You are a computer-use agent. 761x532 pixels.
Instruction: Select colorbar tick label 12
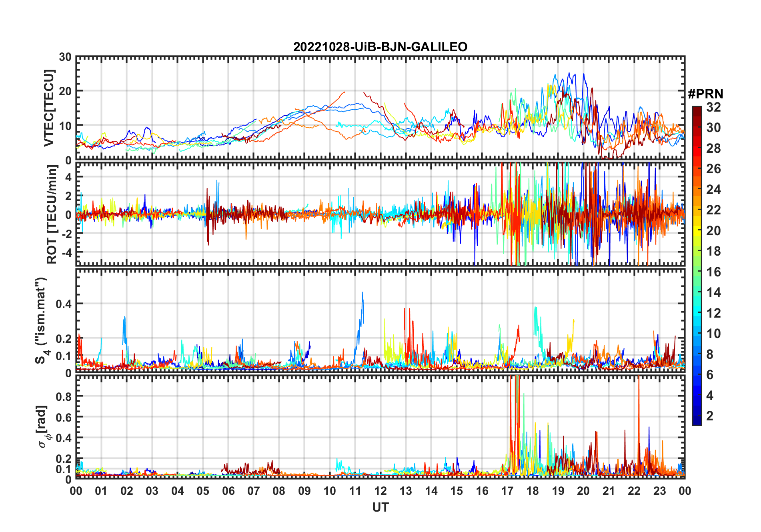[713, 313]
